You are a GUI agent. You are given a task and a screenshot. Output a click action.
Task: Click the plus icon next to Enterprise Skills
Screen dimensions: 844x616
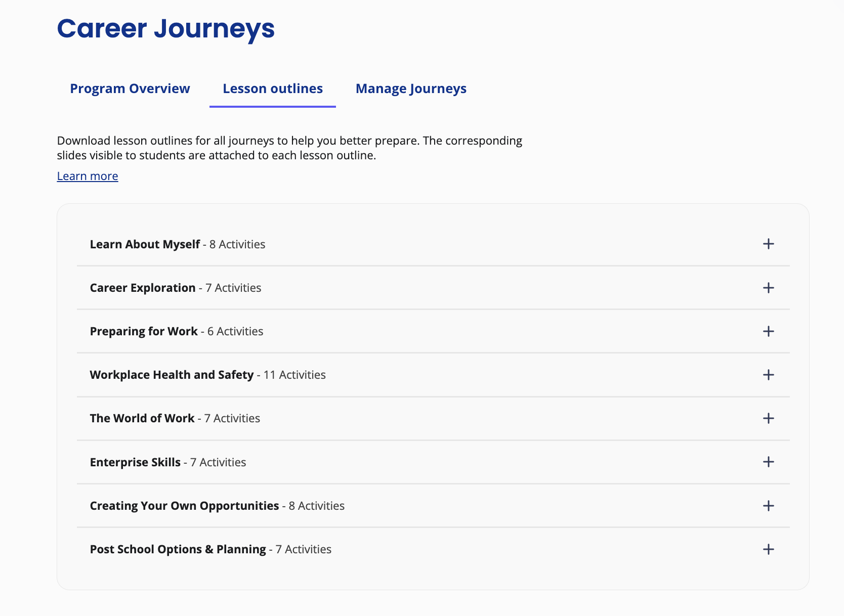pyautogui.click(x=769, y=462)
